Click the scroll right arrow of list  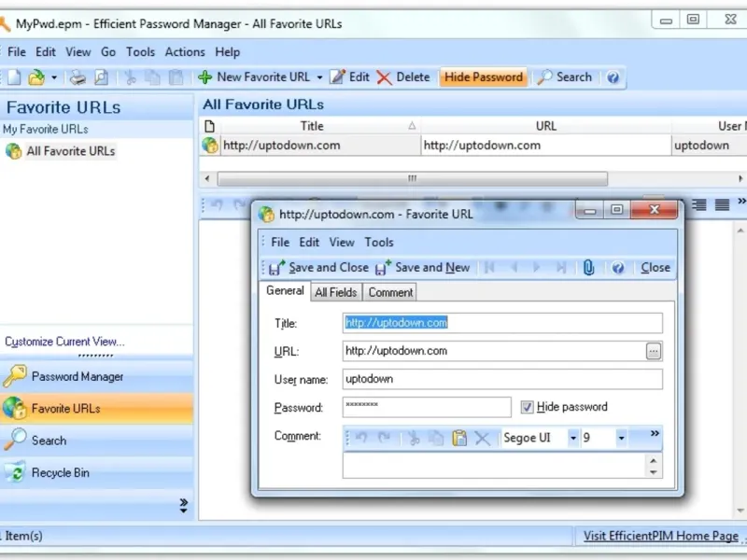click(x=740, y=178)
